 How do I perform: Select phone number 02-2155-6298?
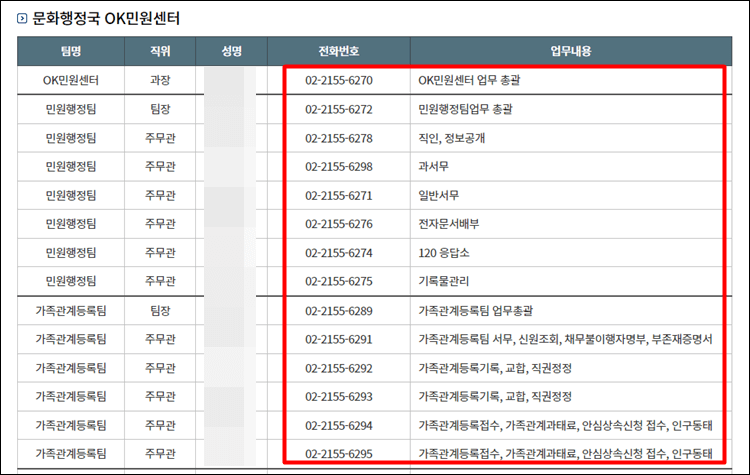click(x=339, y=167)
